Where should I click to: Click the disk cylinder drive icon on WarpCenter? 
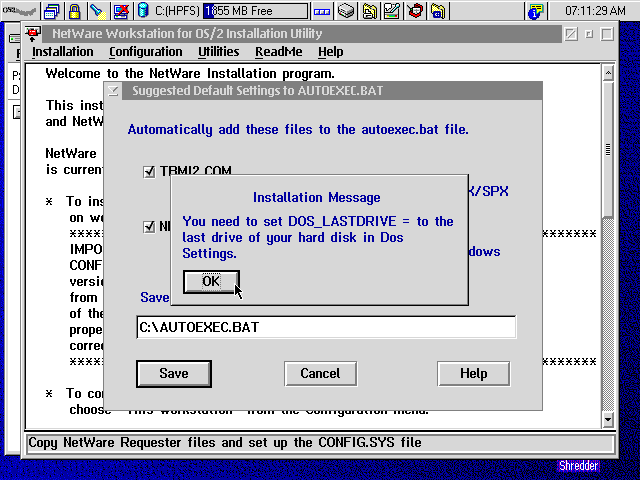click(x=143, y=11)
